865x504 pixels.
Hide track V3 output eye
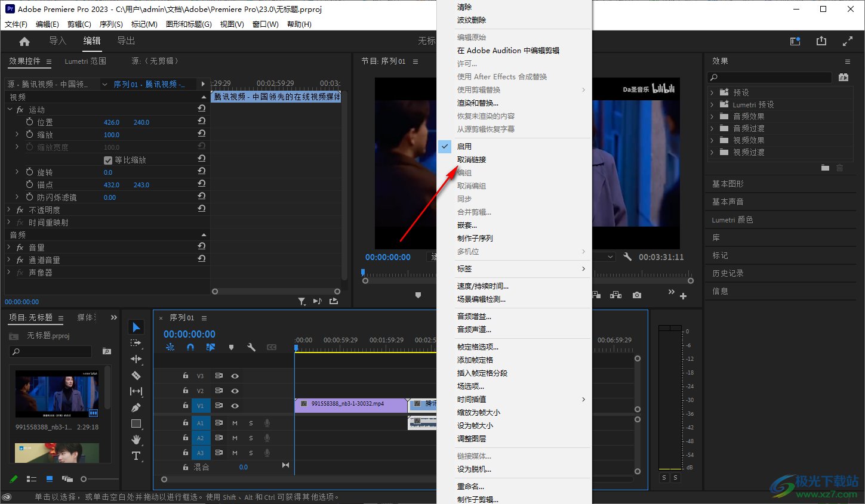[235, 376]
